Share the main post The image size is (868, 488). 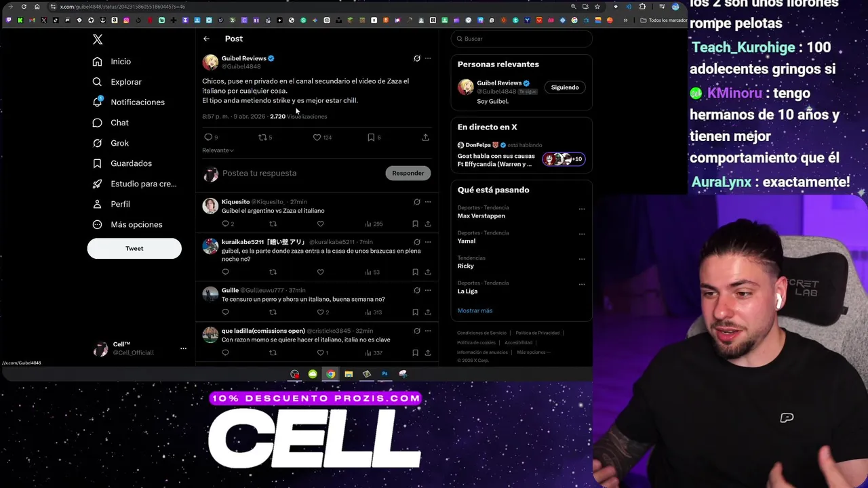426,138
